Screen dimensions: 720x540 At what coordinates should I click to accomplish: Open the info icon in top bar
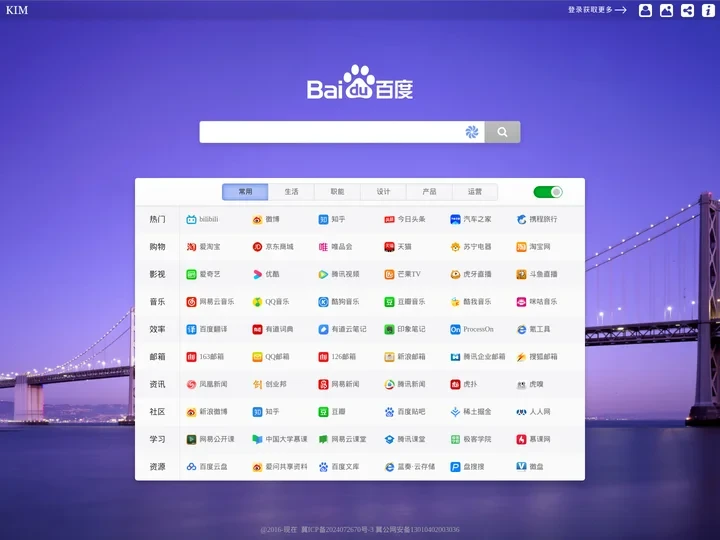click(708, 10)
